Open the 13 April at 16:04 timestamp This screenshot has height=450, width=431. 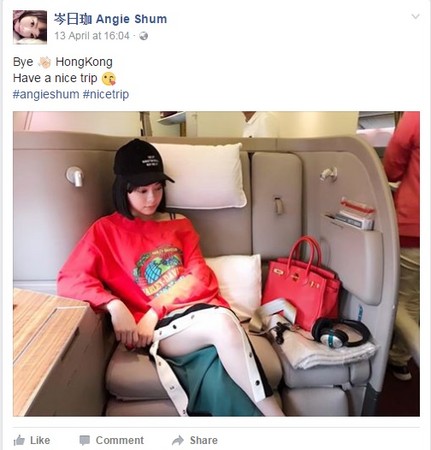92,36
